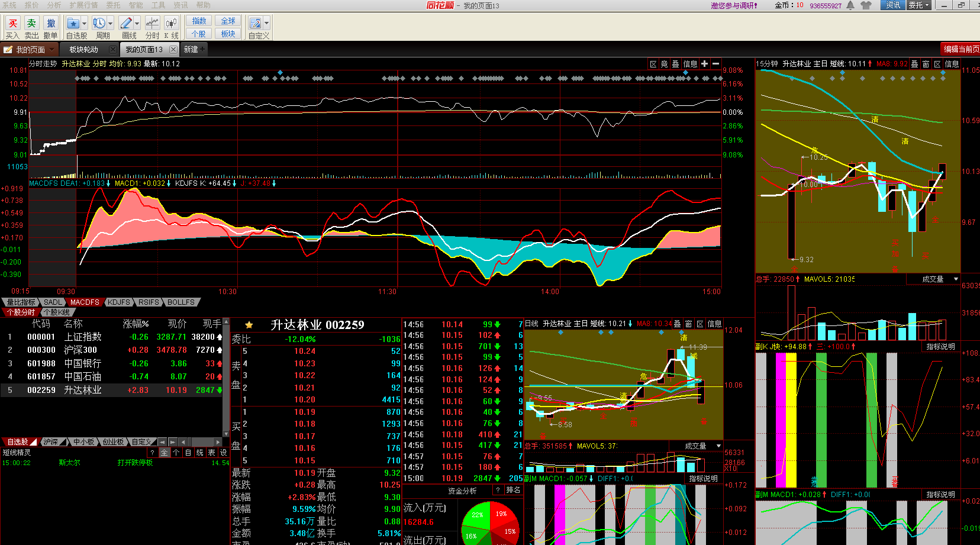
Task: Click the notification bell icon
Action: (850, 5)
